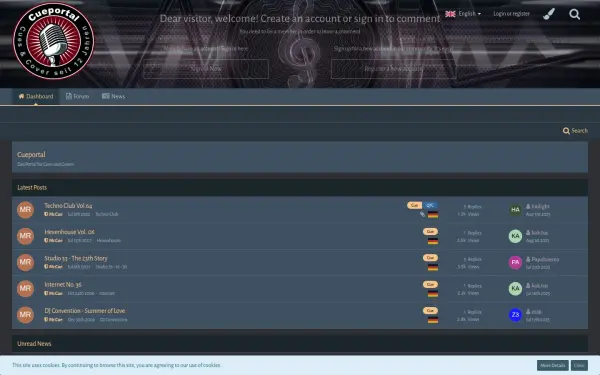This screenshot has height=375, width=600.
Task: Click the blue label next to Cue in Techno Club row
Action: click(x=430, y=205)
